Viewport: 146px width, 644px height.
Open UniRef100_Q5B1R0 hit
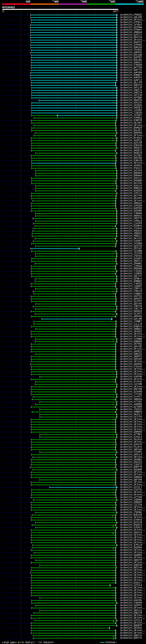(131, 203)
